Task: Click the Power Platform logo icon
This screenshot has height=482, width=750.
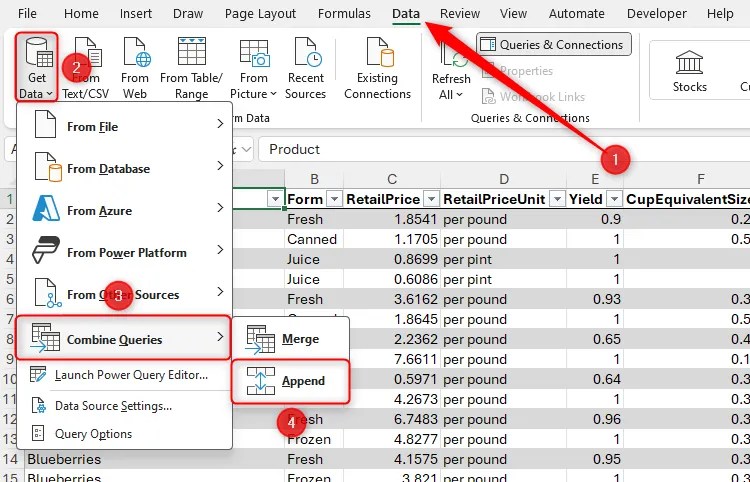Action: 46,250
